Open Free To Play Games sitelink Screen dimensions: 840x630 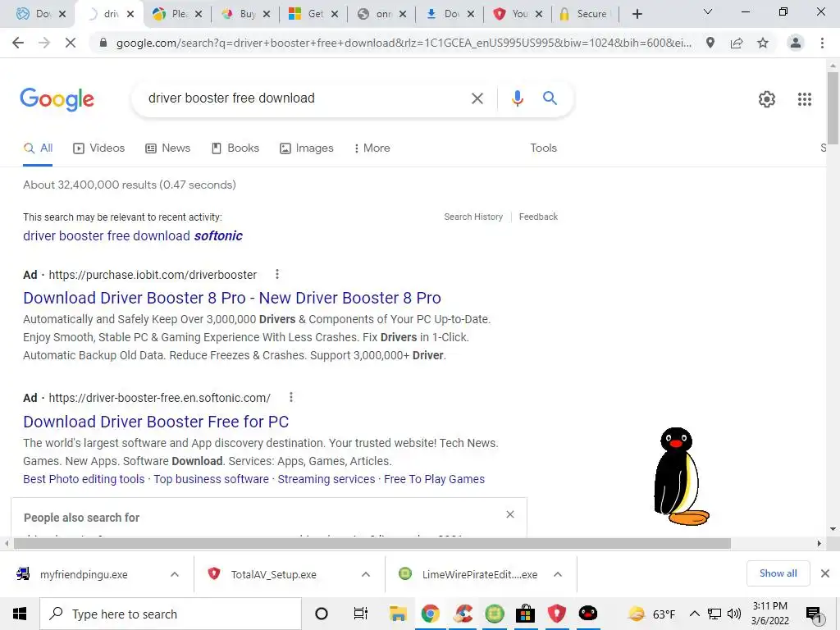click(435, 479)
